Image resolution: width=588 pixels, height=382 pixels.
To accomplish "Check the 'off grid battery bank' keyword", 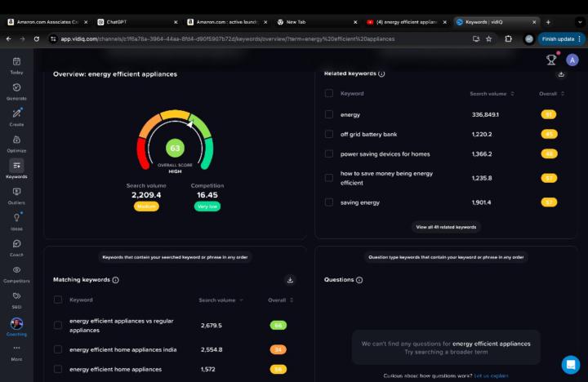I will point(329,134).
